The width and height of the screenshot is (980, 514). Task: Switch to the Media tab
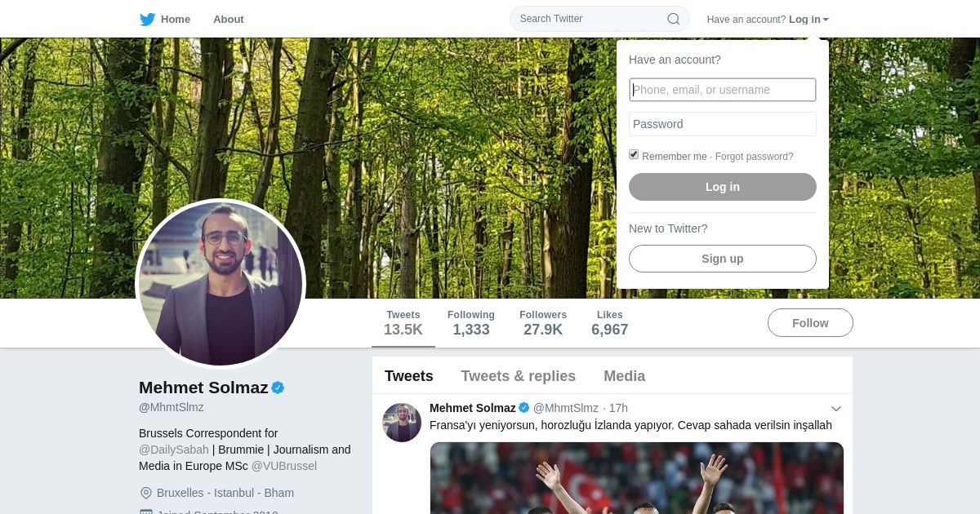click(625, 376)
